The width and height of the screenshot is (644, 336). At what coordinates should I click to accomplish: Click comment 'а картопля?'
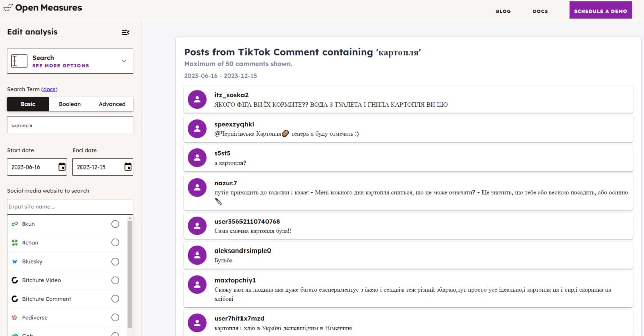coord(230,163)
